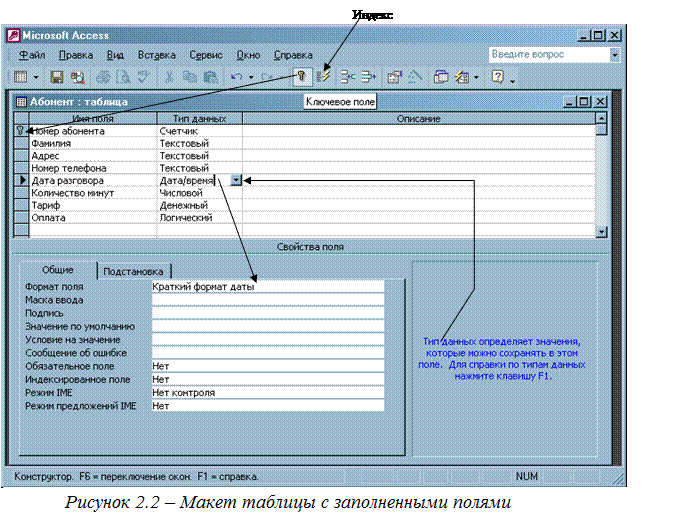Click the Тариф field name cell
Screen dimensions: 685x523
[93, 205]
